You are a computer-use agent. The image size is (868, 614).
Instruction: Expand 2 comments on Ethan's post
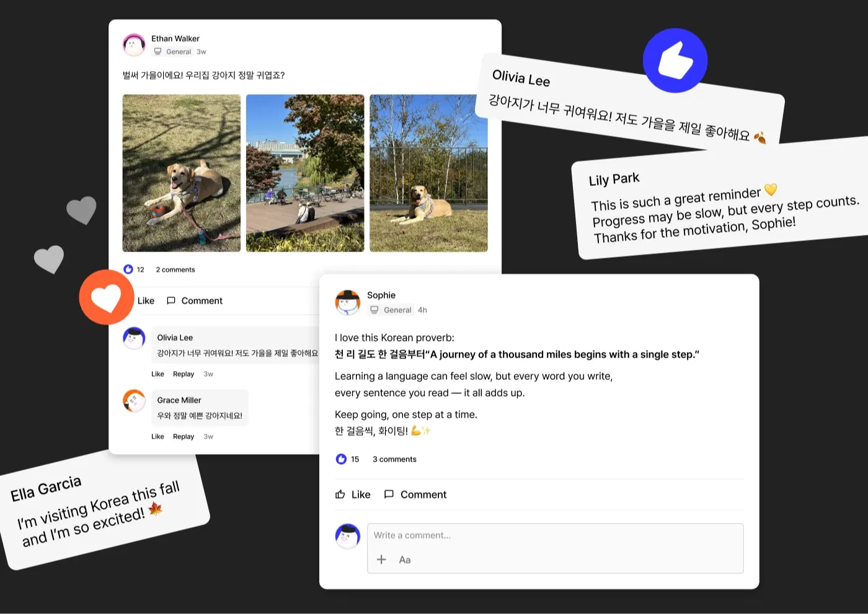[175, 270]
